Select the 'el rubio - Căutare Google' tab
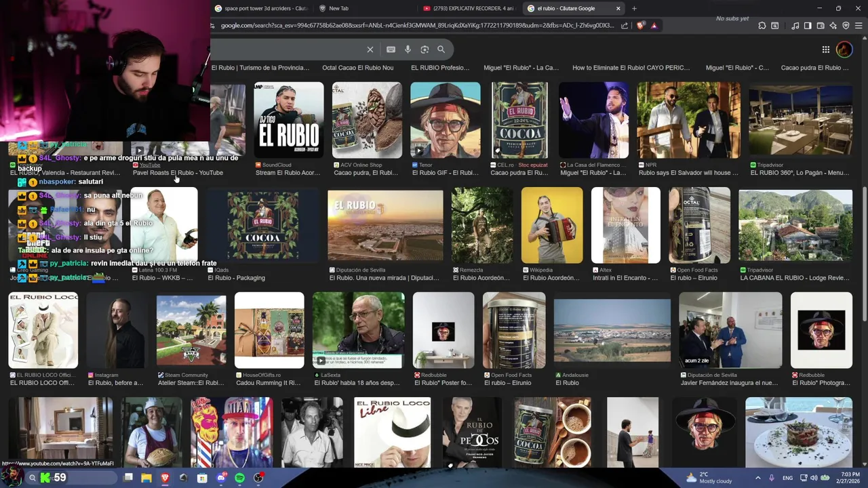 566,8
